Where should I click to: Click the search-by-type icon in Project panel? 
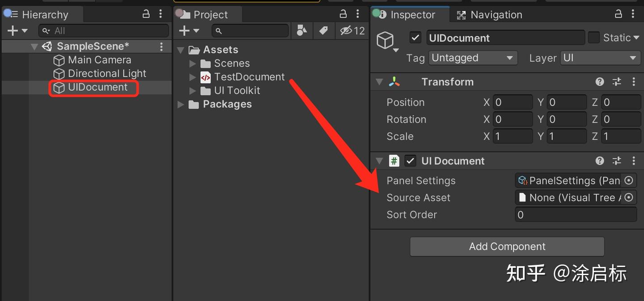point(302,31)
